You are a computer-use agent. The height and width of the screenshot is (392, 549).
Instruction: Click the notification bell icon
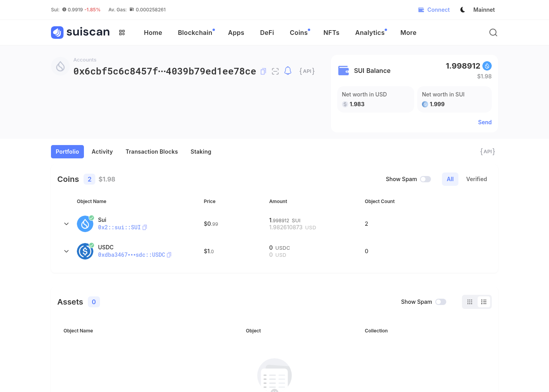pos(288,71)
